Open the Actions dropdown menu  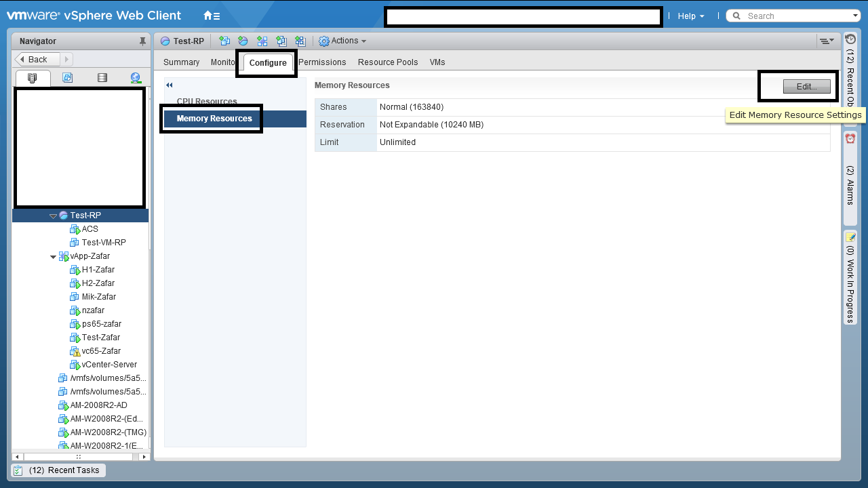[342, 41]
